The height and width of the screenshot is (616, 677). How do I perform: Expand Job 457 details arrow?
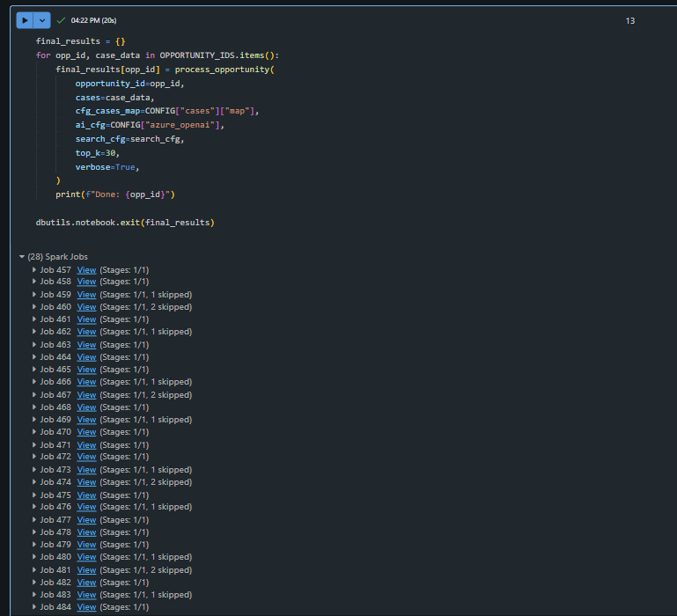pos(35,269)
